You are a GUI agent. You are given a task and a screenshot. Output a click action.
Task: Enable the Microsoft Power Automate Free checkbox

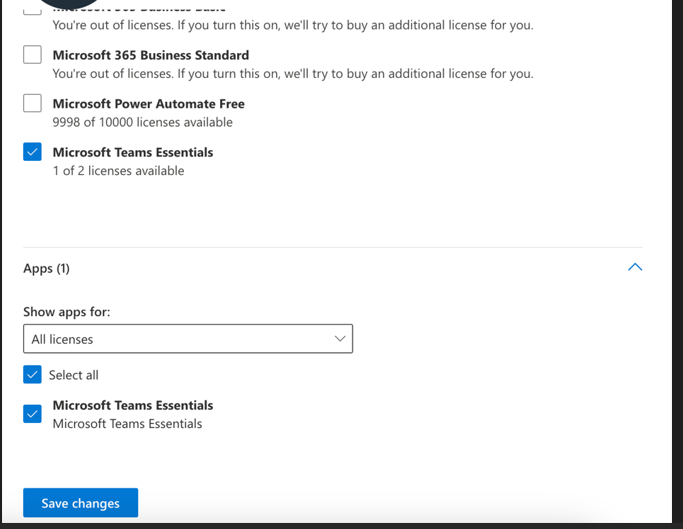[32, 103]
